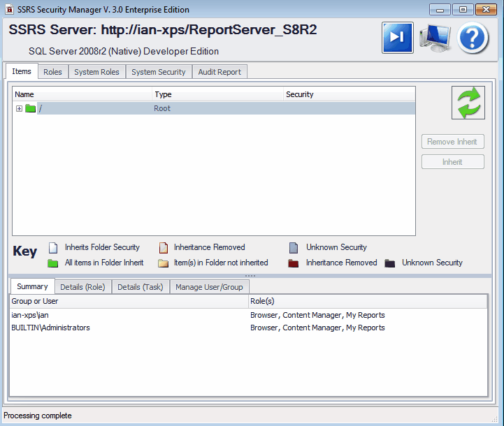Select the BUILTIN\Administrators row
This screenshot has height=426, width=504.
click(x=248, y=328)
